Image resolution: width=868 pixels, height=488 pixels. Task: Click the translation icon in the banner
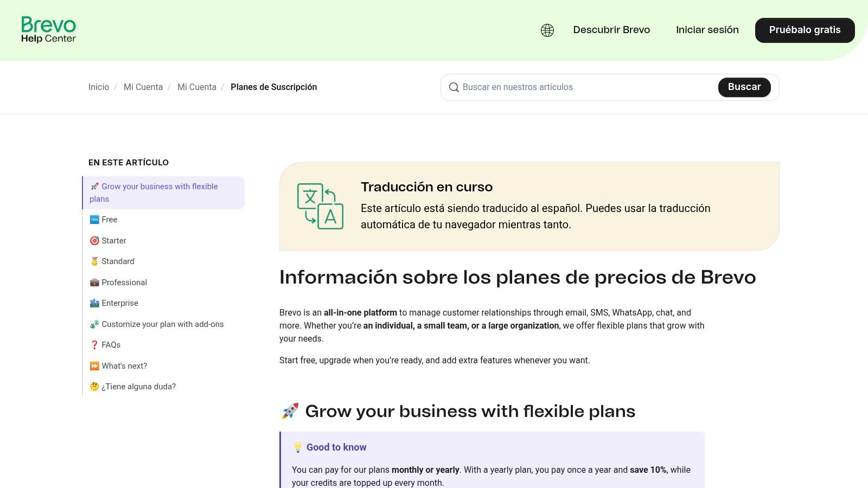[320, 206]
